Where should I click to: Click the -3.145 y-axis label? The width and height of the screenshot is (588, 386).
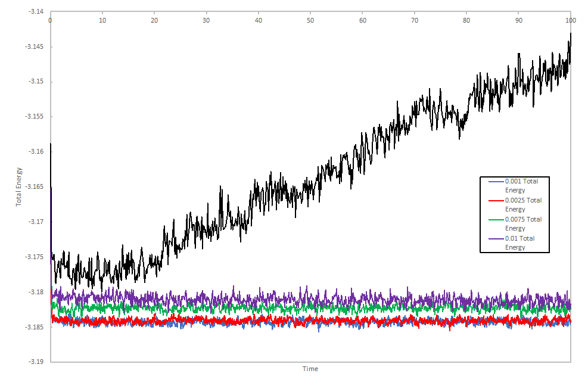[x=35, y=46]
